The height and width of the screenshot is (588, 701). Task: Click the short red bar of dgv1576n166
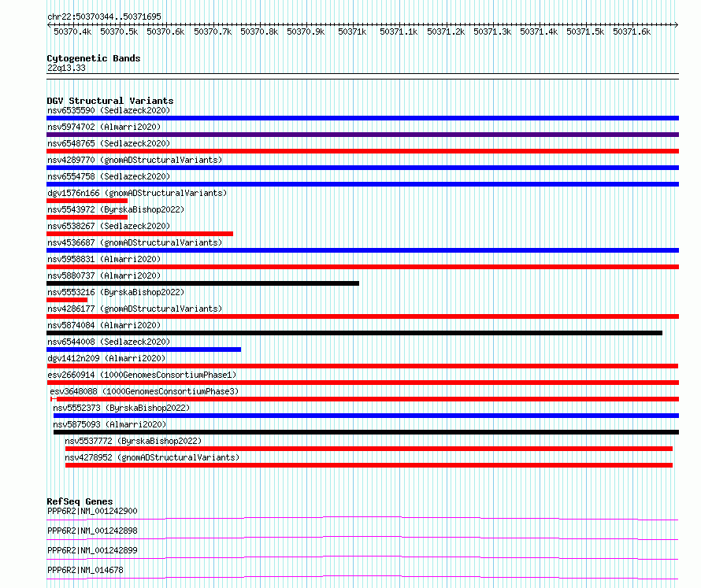tap(87, 201)
